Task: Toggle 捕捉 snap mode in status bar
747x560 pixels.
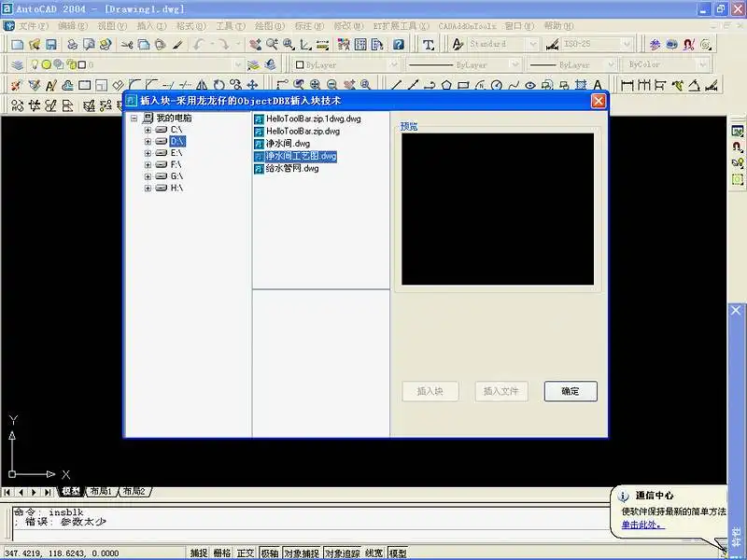Action: [x=199, y=553]
